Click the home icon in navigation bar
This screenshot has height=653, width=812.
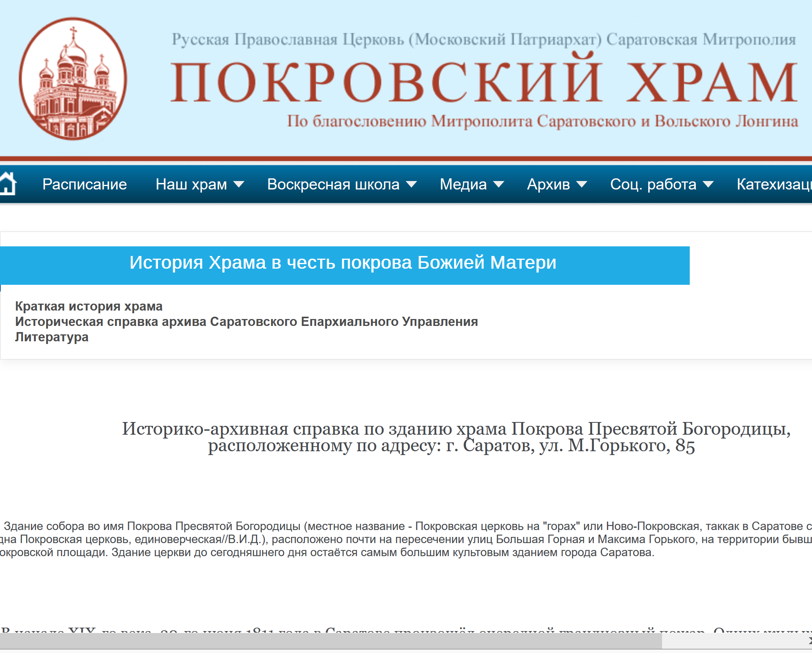(8, 184)
